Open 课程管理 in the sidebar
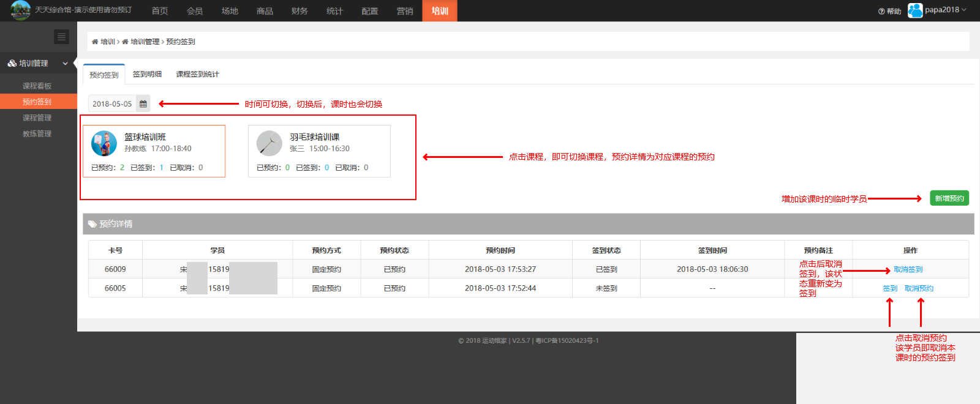Screen dimensions: 980x404 [37, 118]
